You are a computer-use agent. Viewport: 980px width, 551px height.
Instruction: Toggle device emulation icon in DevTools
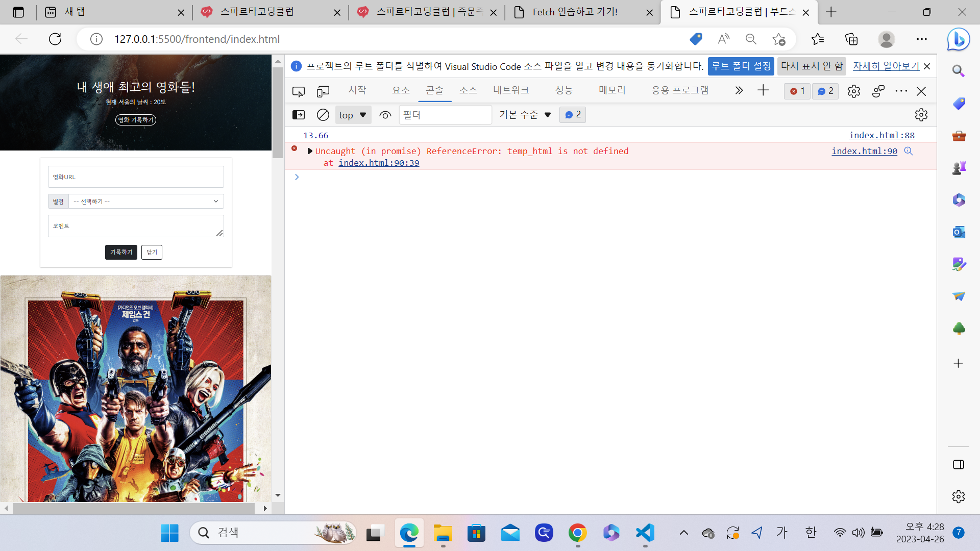coord(323,91)
